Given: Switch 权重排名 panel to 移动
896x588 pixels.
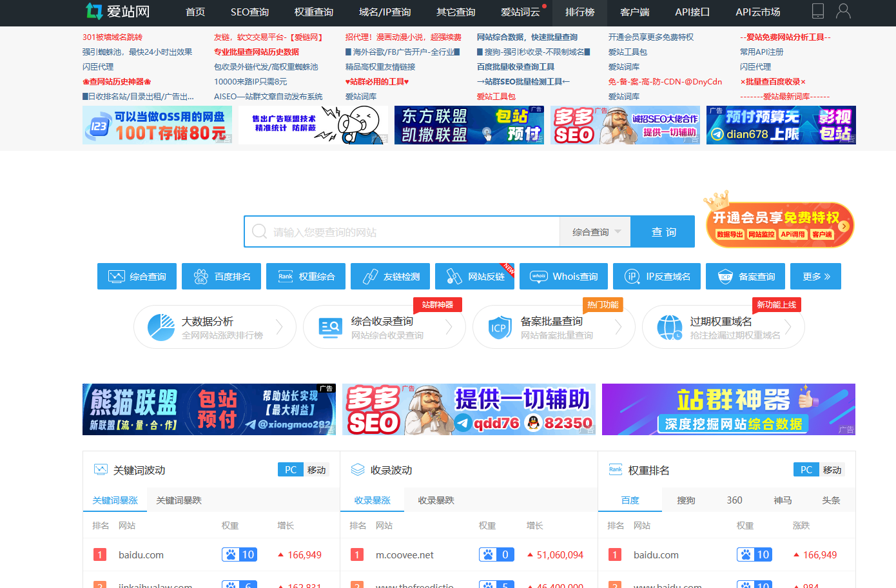Looking at the screenshot, I should click(832, 469).
